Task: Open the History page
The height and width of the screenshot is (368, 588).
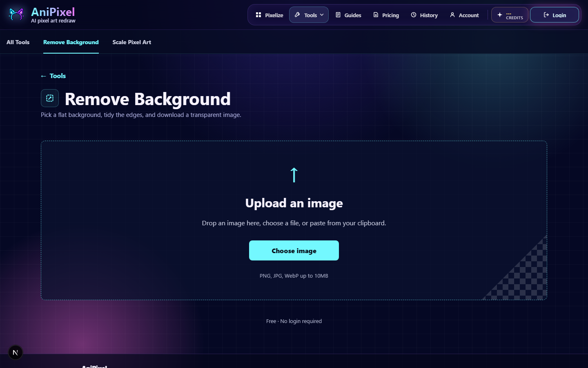Action: tap(424, 15)
